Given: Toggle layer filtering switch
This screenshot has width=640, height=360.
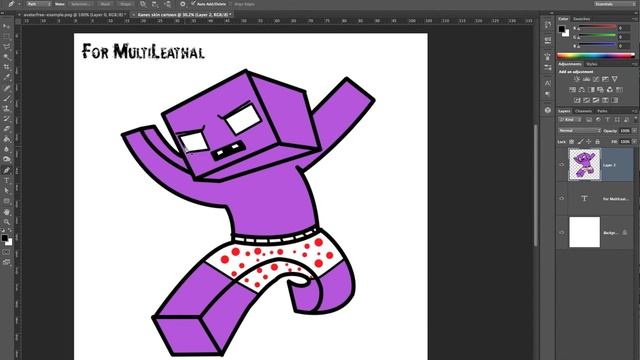Looking at the screenshot, I should (635, 119).
